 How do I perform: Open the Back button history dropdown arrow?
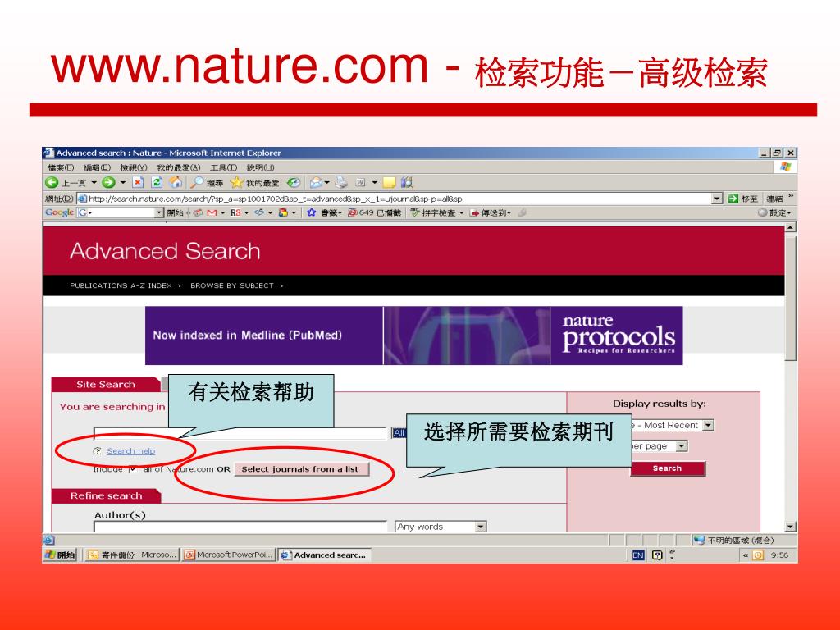point(94,183)
